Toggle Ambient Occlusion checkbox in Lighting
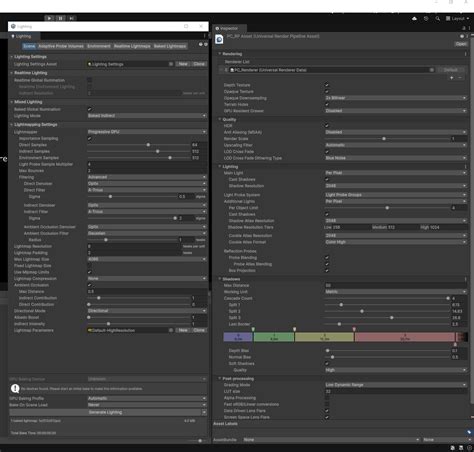The height and width of the screenshot is (452, 474). pyautogui.click(x=89, y=285)
